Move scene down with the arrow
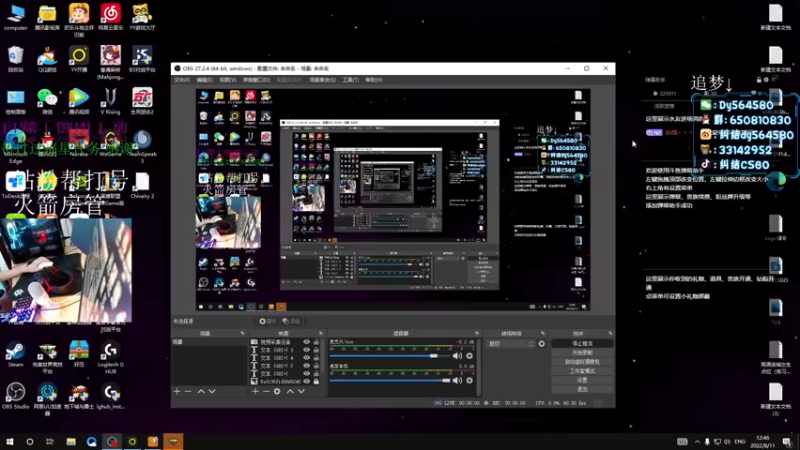 212,391
